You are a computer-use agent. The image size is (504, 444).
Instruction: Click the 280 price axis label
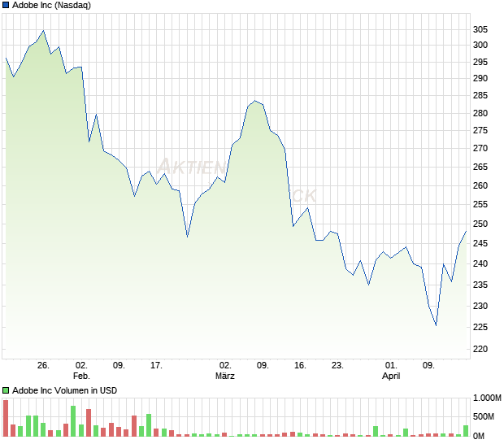(480, 113)
